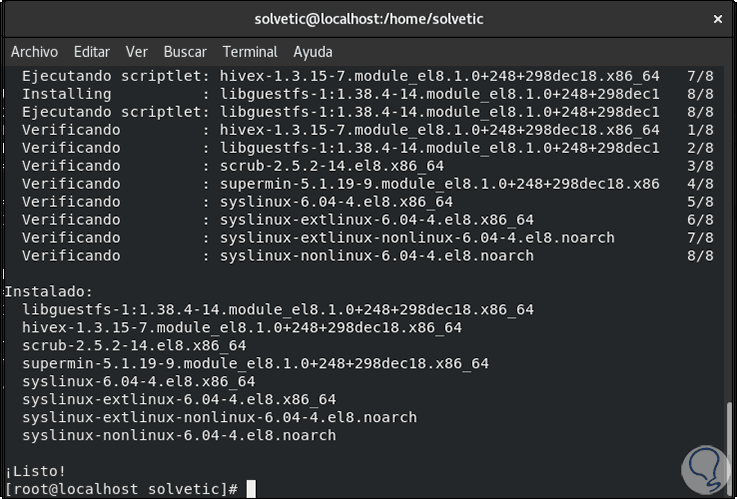Click the ¡Listo! completion message
The height and width of the screenshot is (499, 737).
click(x=35, y=471)
